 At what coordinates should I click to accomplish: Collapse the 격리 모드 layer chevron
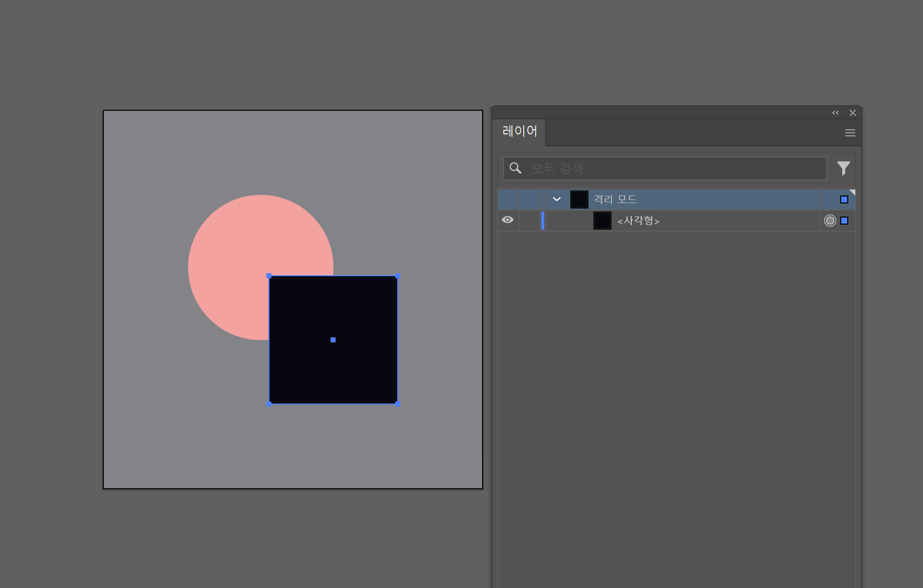[557, 199]
